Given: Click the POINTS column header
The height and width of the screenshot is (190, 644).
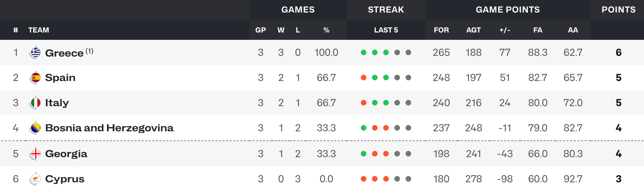Looking at the screenshot, I should (618, 10).
